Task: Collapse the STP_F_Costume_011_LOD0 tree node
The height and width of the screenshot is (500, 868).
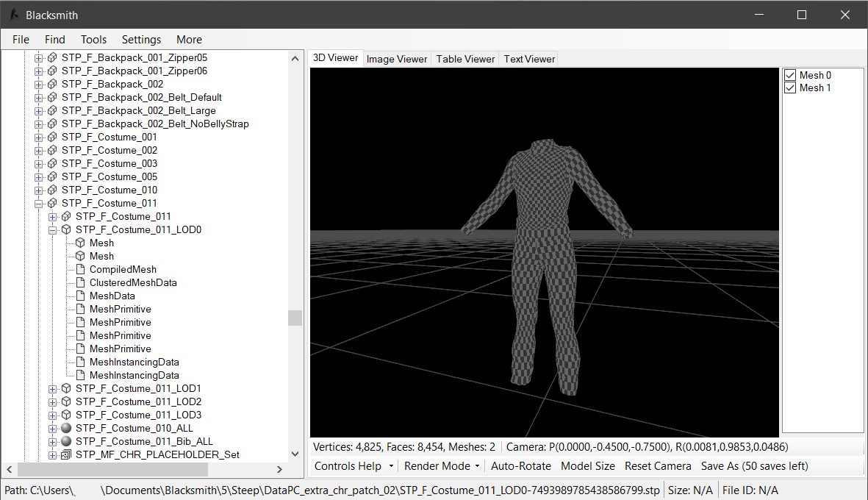Action: 53,229
